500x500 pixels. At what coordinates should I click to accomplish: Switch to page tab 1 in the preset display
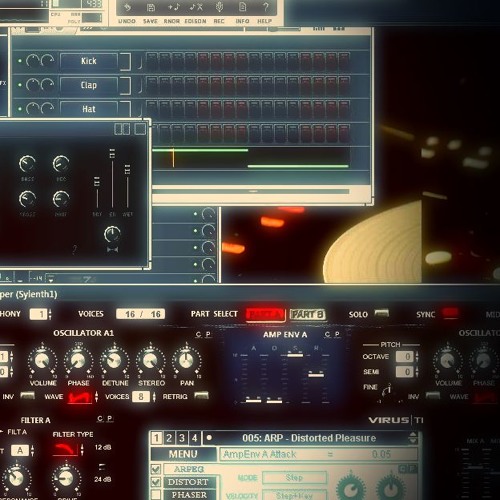(x=156, y=438)
